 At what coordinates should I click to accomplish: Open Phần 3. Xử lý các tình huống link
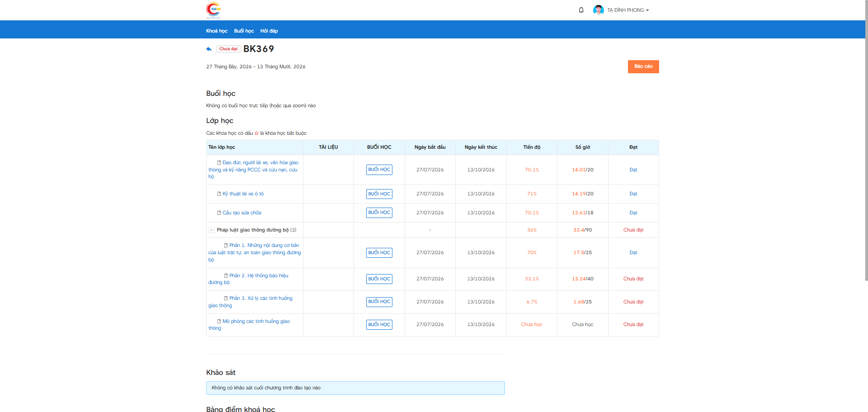(x=250, y=302)
